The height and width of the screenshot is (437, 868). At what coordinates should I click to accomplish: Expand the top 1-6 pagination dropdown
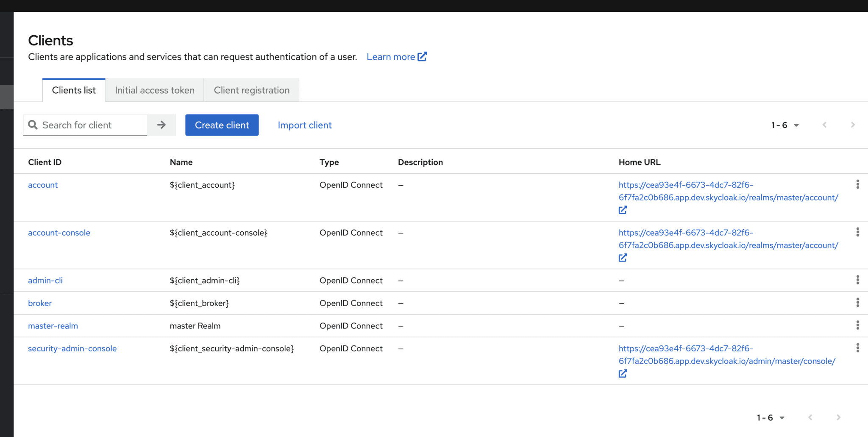[785, 125]
